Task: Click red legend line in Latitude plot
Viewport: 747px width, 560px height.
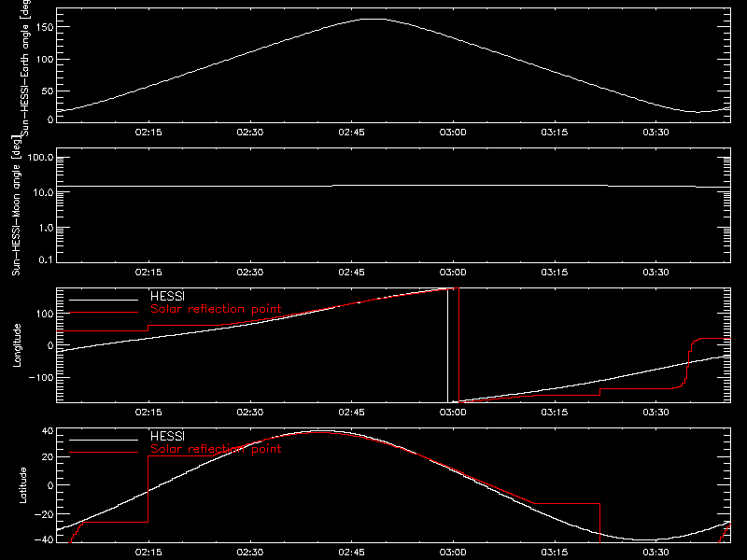Action: 104,453
